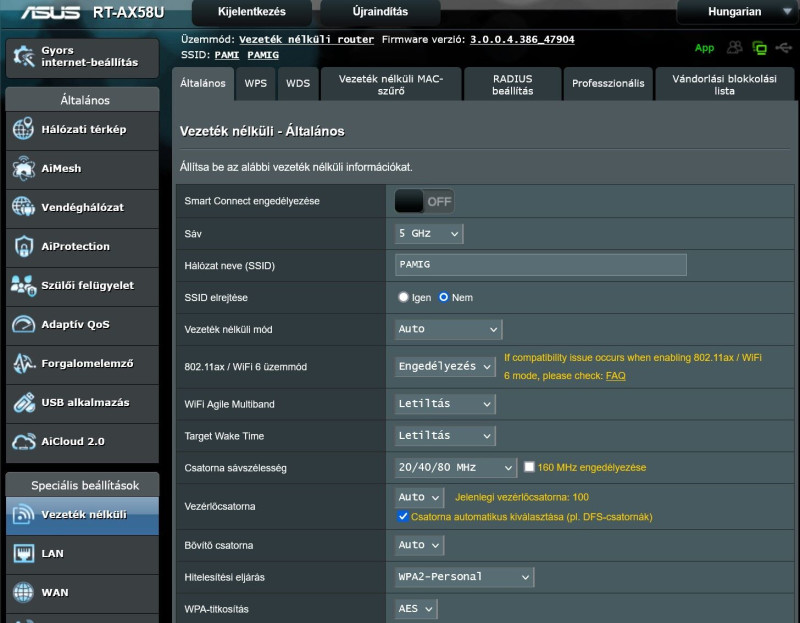Click the 'Vezeték nélküli - Általános' heading
The height and width of the screenshot is (623, 800).
[262, 131]
